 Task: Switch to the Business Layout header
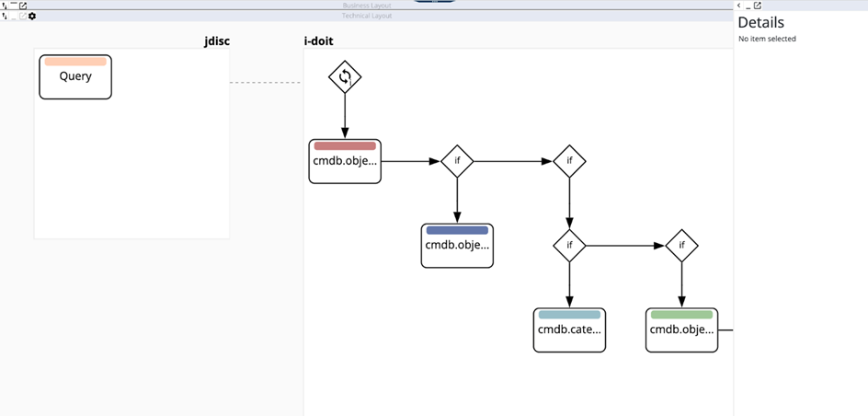pos(367,6)
